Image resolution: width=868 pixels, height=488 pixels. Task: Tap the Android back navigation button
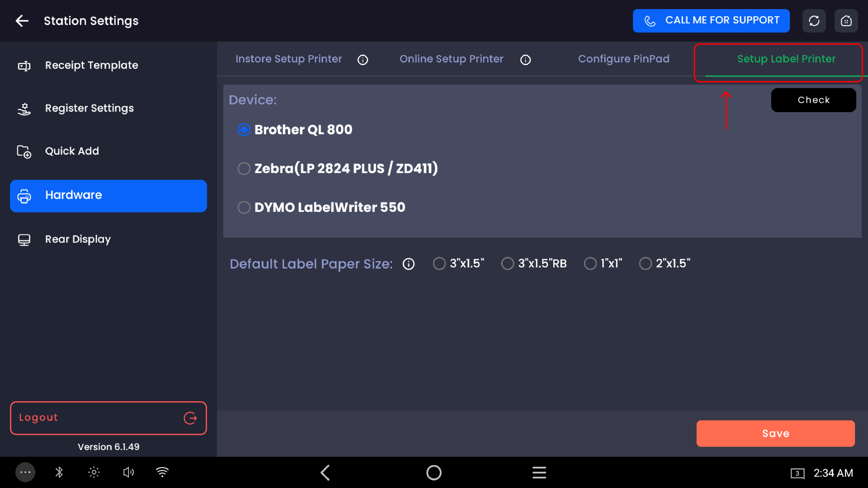[x=325, y=473]
